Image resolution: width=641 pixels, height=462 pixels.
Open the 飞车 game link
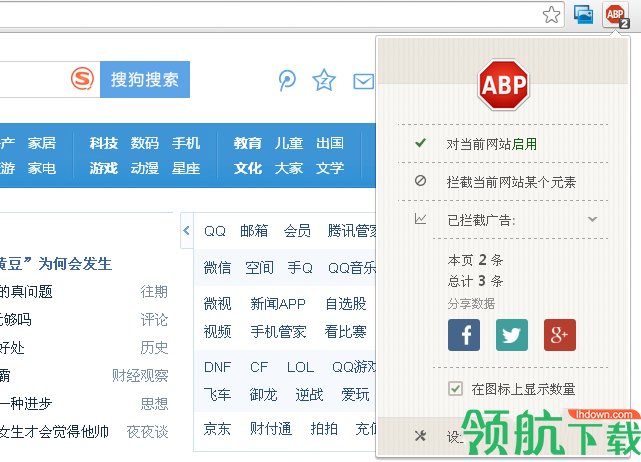point(217,395)
